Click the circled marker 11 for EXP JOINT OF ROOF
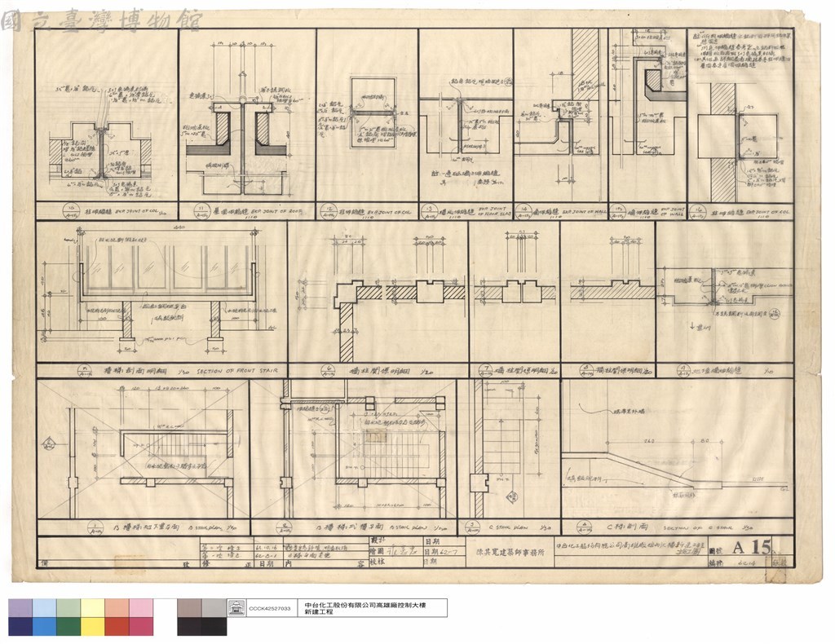835x644 pixels. [x=203, y=211]
